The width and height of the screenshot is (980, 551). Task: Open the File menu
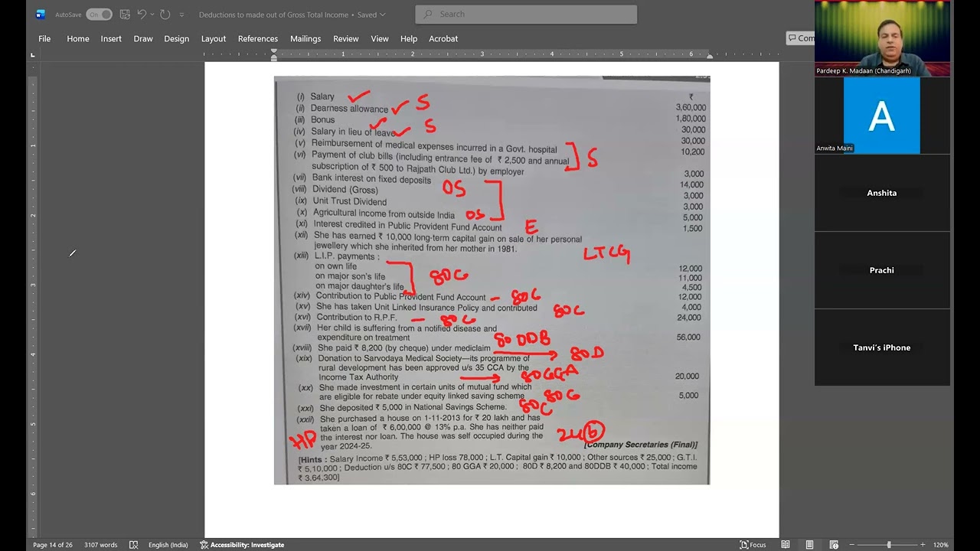tap(44, 38)
